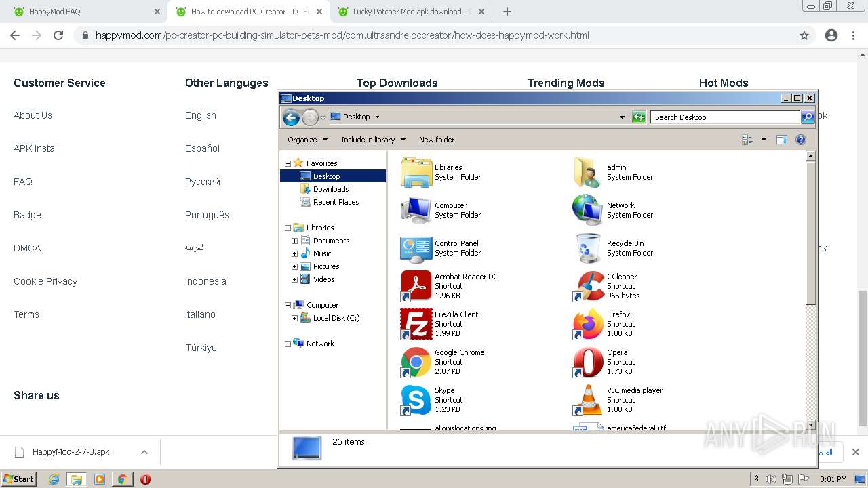Collapse the Libraries tree group
868x488 pixels.
pos(288,228)
